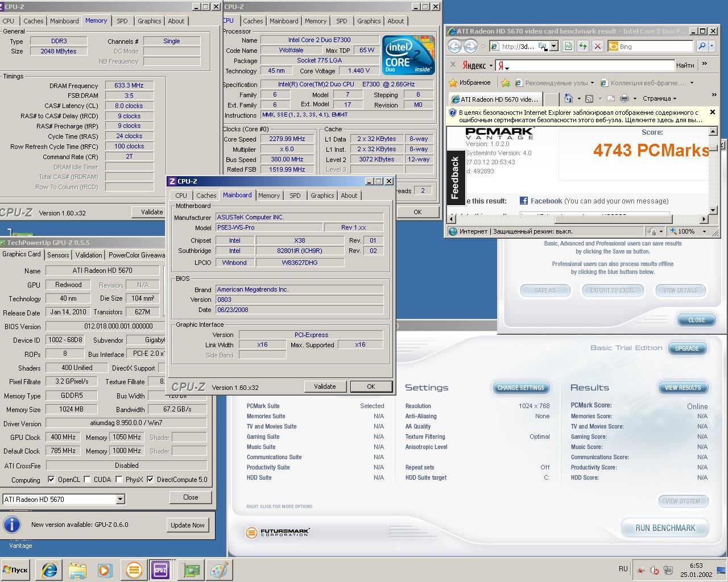Toggle the OpenCL checkbox in GPU-Z
Image resolution: width=728 pixels, height=582 pixels.
[x=51, y=479]
